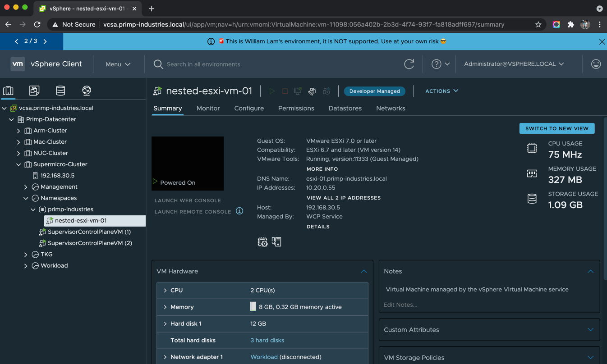Open Storage inventory view icon

click(60, 91)
